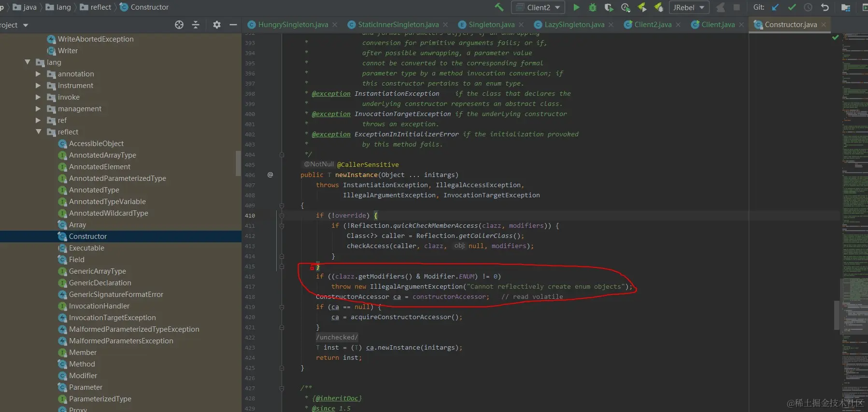Run with coverage shield icon
Image resolution: width=868 pixels, height=412 pixels.
coord(609,7)
